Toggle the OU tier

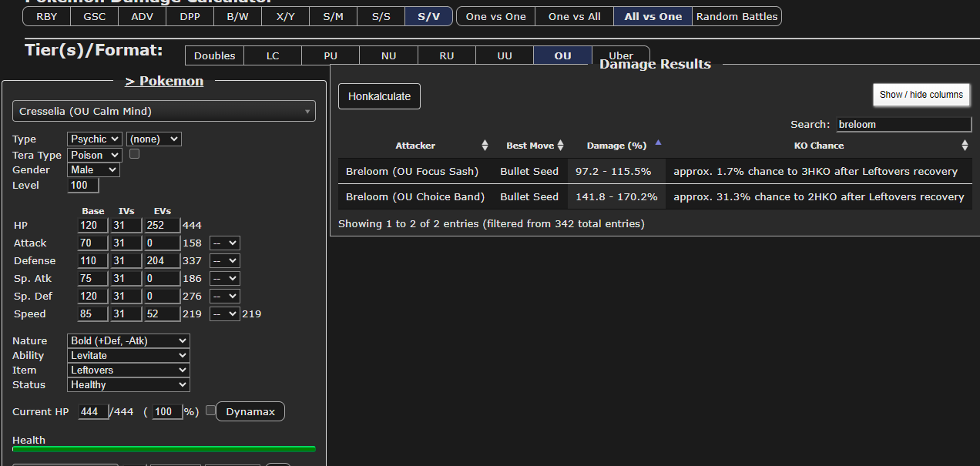point(563,55)
